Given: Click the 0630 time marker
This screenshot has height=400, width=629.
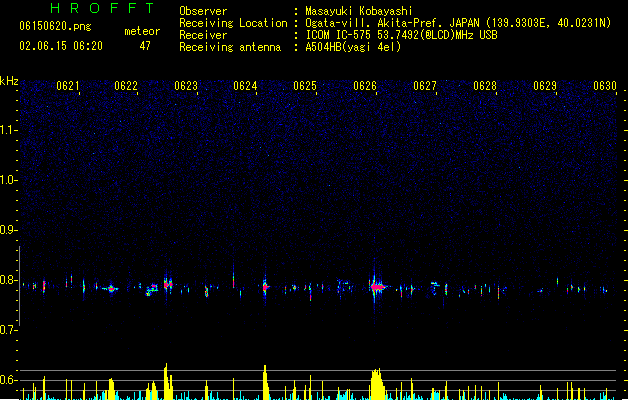Looking at the screenshot, I should tap(605, 86).
